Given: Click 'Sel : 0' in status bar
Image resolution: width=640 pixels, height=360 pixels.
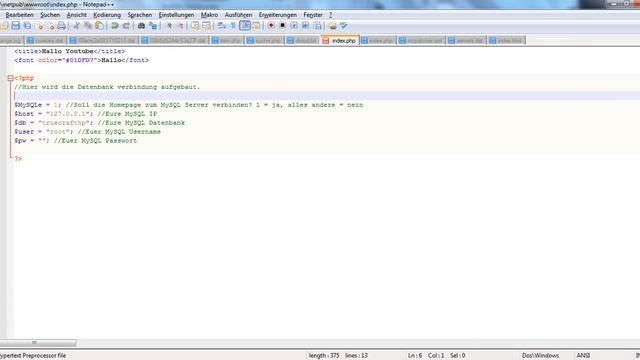Looking at the screenshot, I should (458, 356).
